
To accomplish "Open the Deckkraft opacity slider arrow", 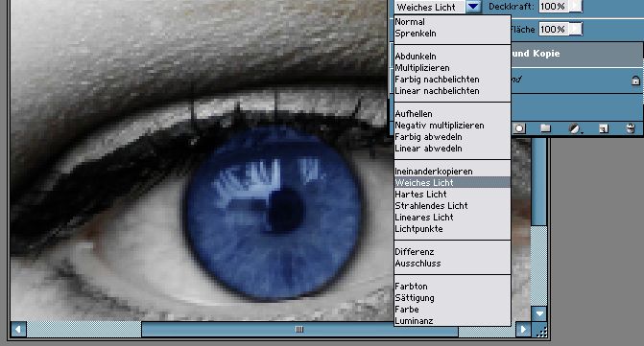I will 576,6.
